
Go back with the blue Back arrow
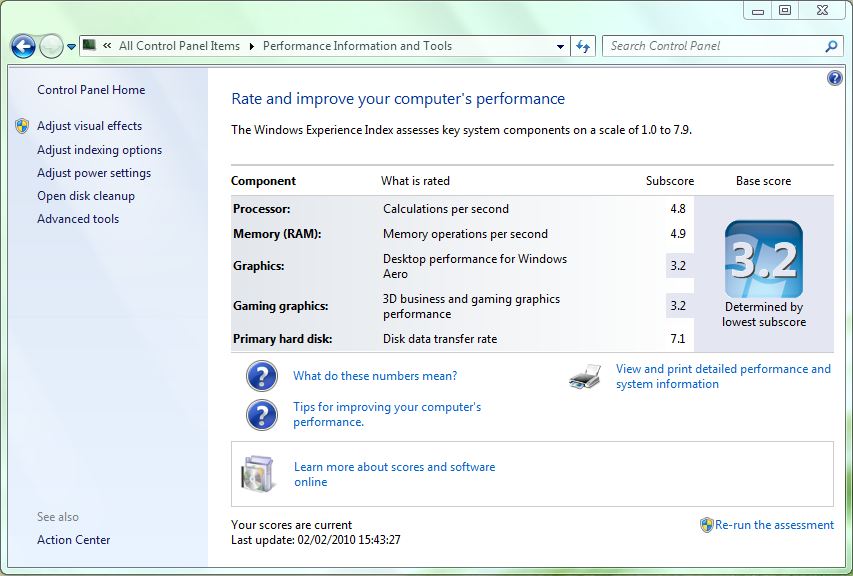point(23,46)
